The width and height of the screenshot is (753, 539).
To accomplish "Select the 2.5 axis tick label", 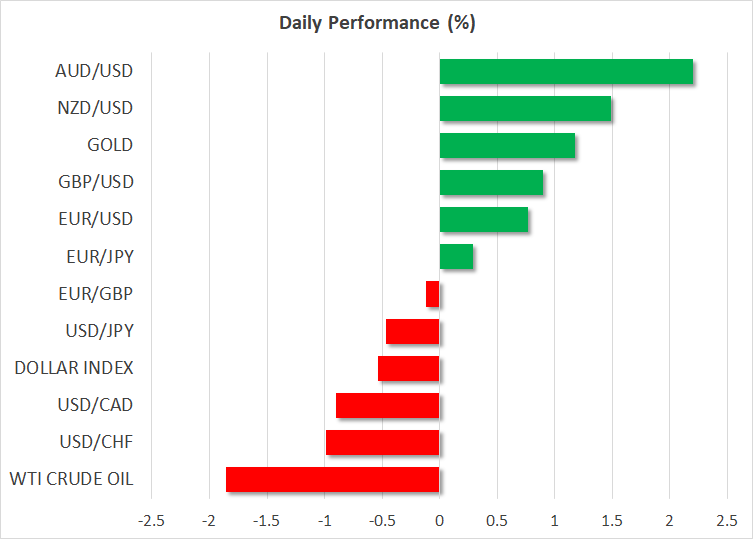I will 724,521.
